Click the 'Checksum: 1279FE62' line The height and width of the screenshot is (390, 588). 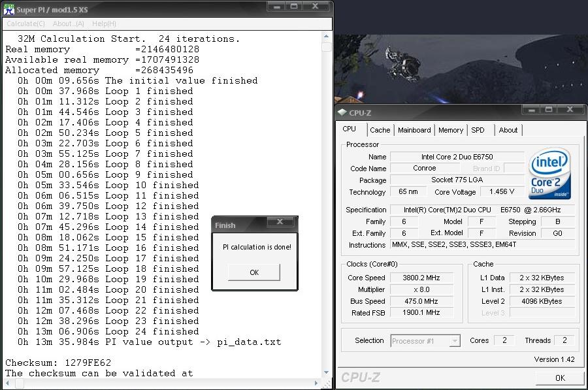pos(58,363)
